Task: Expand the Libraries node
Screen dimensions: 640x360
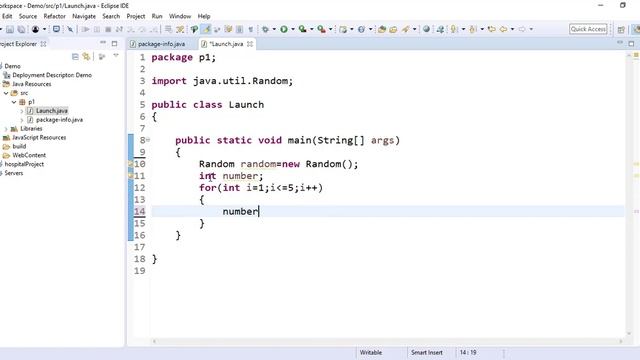Action: pos(6,129)
